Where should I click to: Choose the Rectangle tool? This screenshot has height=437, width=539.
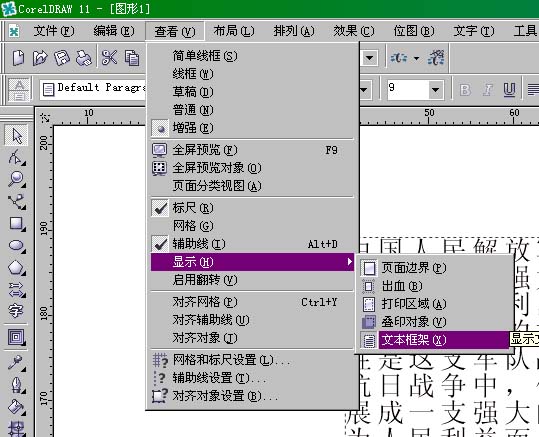pyautogui.click(x=16, y=223)
